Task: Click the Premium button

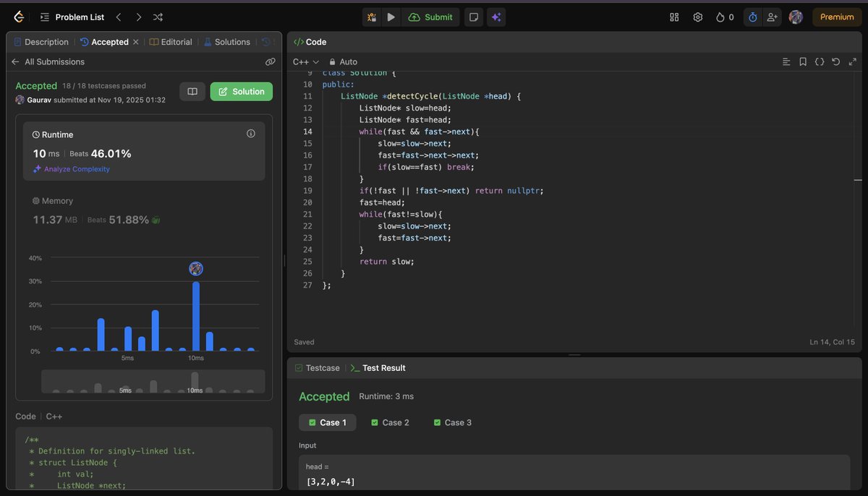Action: (837, 17)
